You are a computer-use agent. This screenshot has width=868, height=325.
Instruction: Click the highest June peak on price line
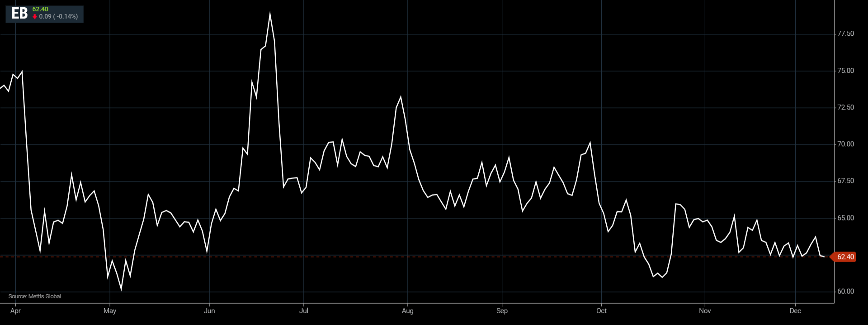[270, 14]
